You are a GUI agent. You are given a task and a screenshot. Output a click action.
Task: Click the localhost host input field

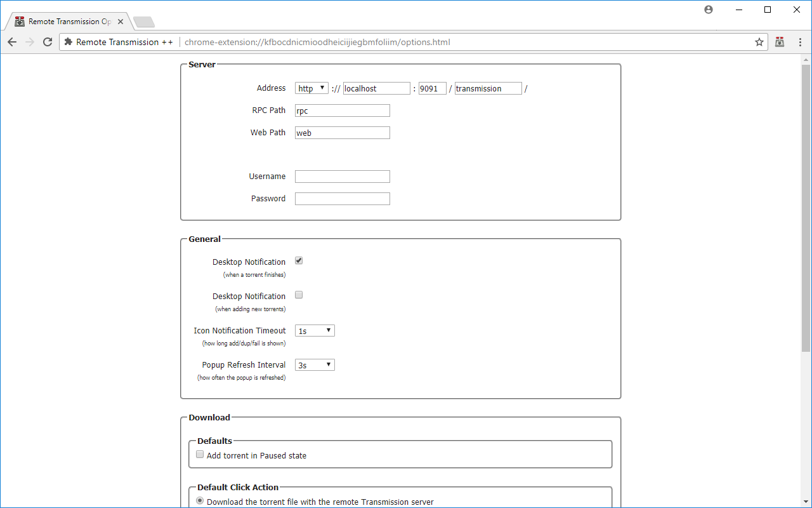click(377, 88)
